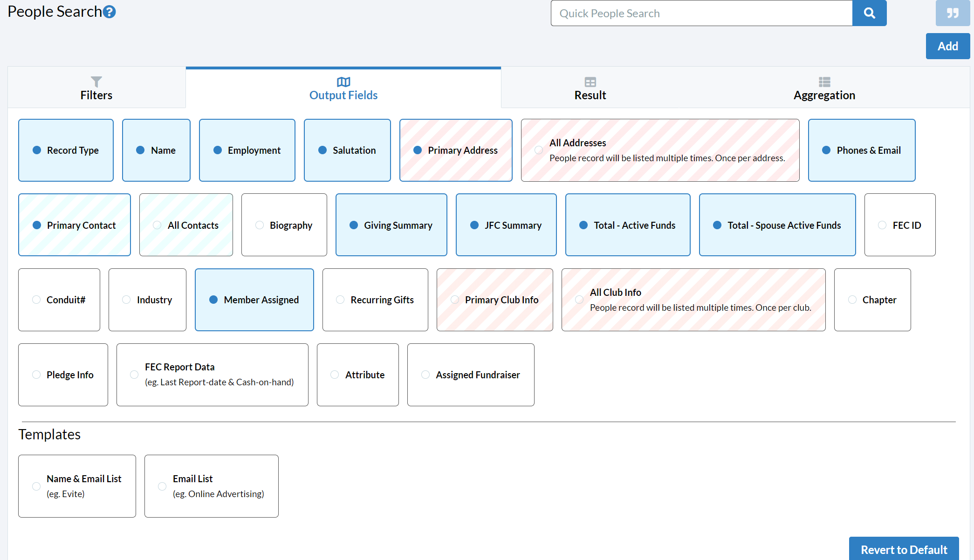
Task: Select the Email List template
Action: (212, 486)
